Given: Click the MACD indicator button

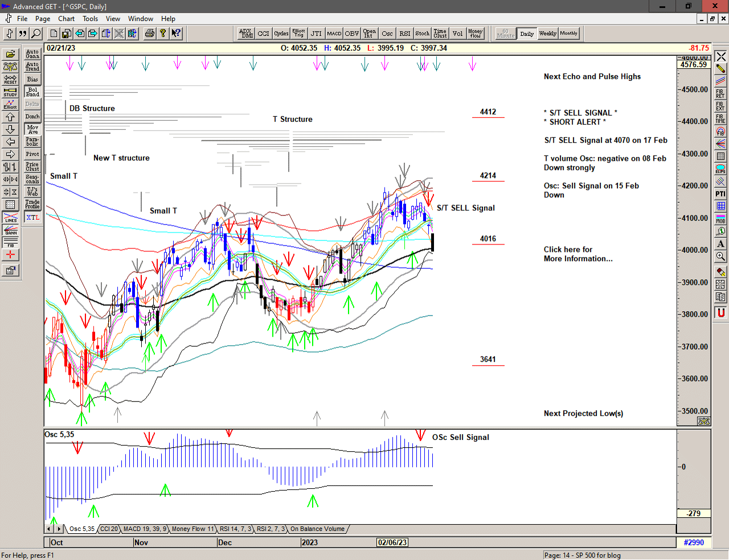Looking at the screenshot, I should [334, 34].
